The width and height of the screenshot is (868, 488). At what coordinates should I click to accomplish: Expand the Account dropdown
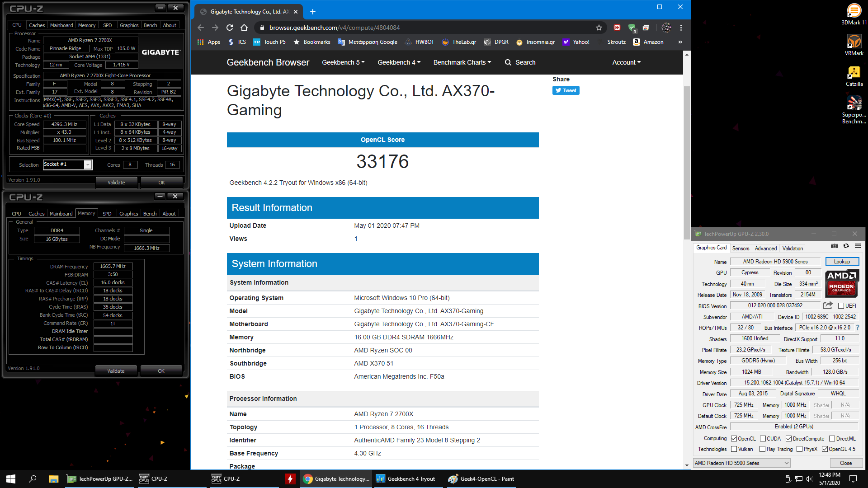click(627, 62)
